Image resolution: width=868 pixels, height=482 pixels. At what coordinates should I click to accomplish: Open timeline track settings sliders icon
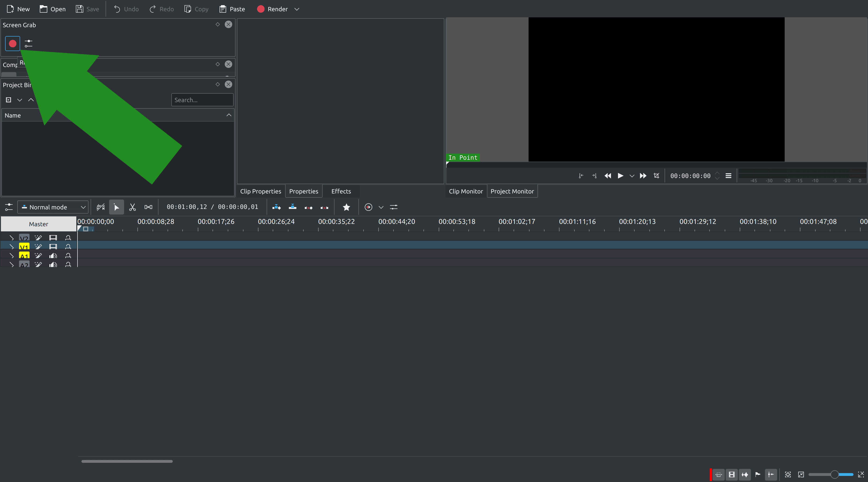tap(9, 207)
